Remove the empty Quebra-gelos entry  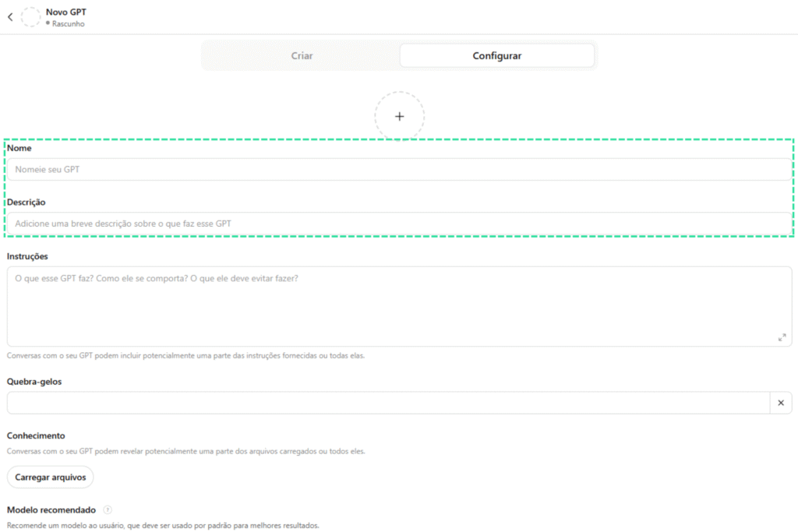(x=781, y=403)
